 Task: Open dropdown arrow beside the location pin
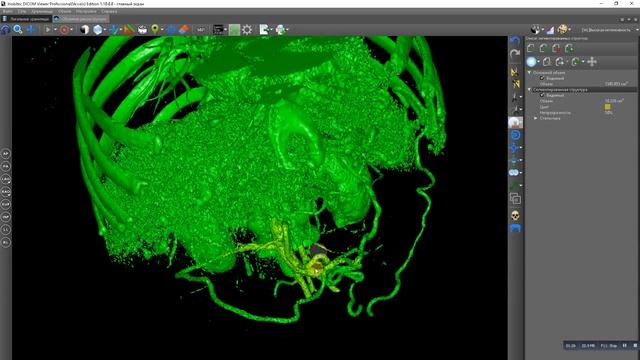[x=162, y=29]
